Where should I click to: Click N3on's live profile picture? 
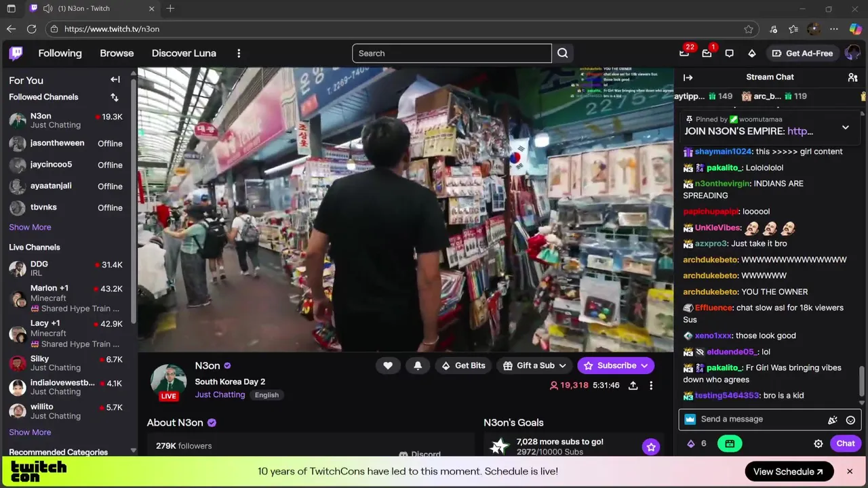pos(168,382)
